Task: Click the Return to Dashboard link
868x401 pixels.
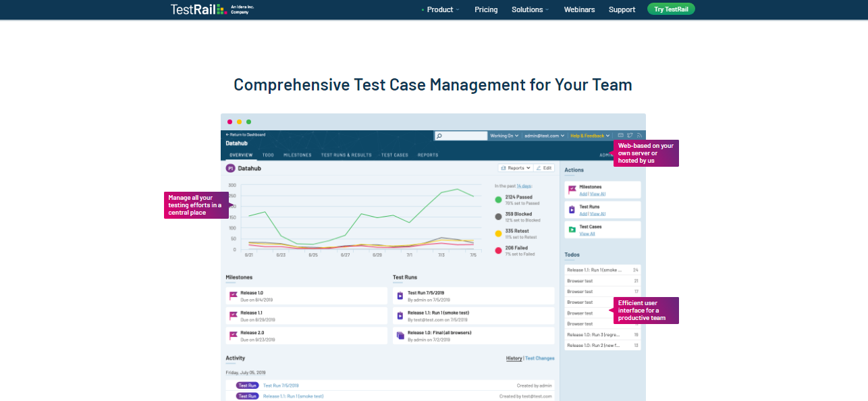Action: [x=246, y=135]
